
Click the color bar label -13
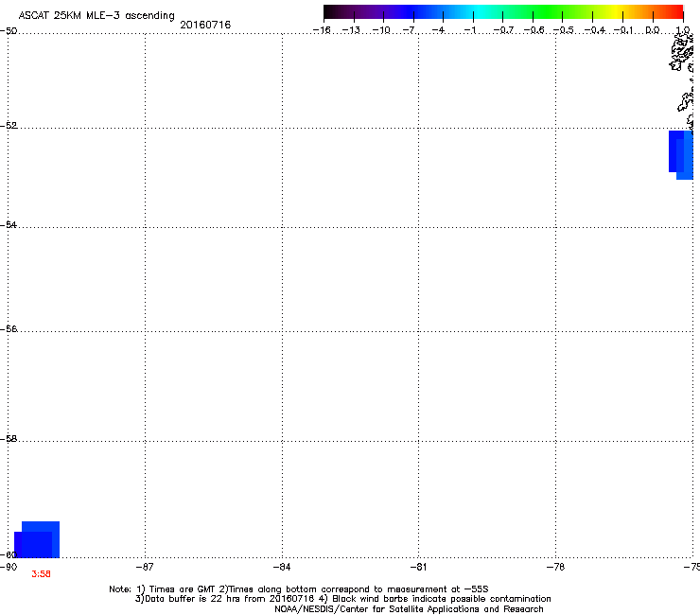(x=351, y=30)
